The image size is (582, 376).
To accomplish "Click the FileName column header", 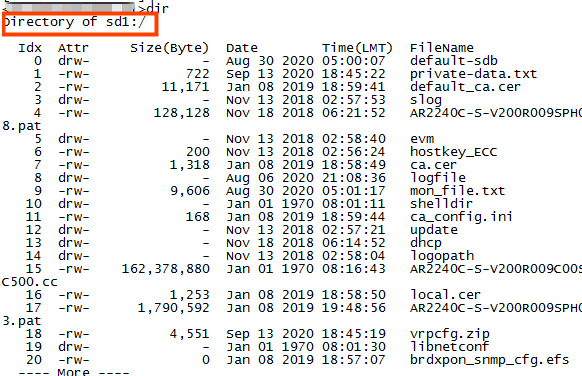I will 442,48.
